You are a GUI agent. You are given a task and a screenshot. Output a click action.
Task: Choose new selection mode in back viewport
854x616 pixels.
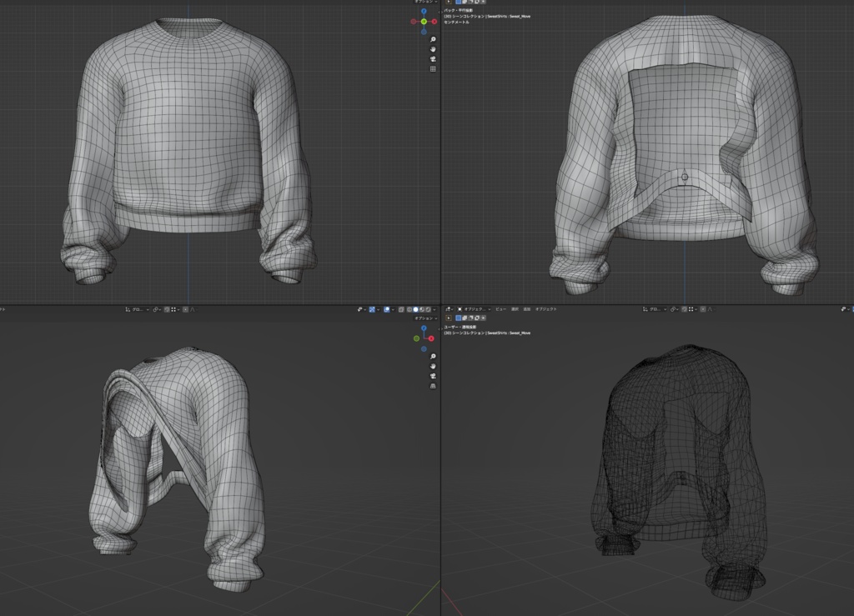point(459,2)
